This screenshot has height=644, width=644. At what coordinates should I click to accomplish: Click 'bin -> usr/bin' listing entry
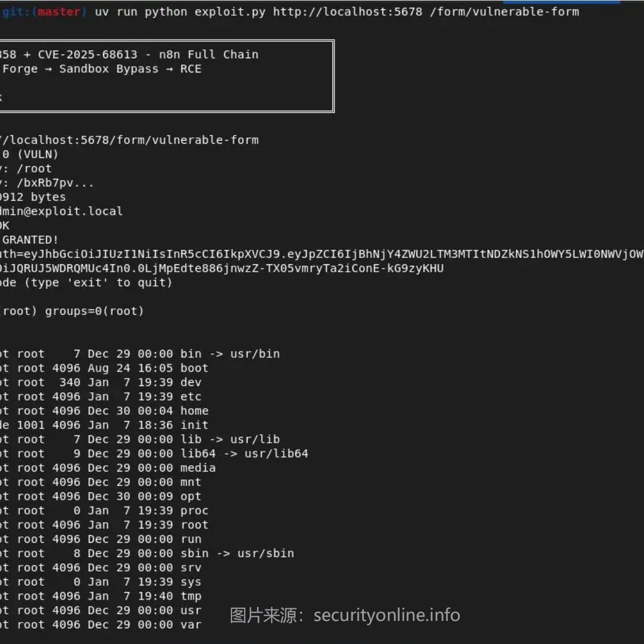click(230, 353)
